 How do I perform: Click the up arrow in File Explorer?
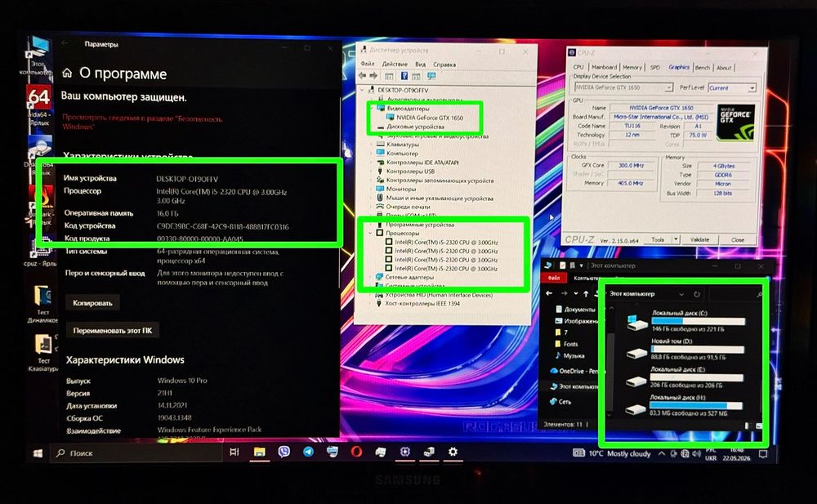click(x=586, y=294)
